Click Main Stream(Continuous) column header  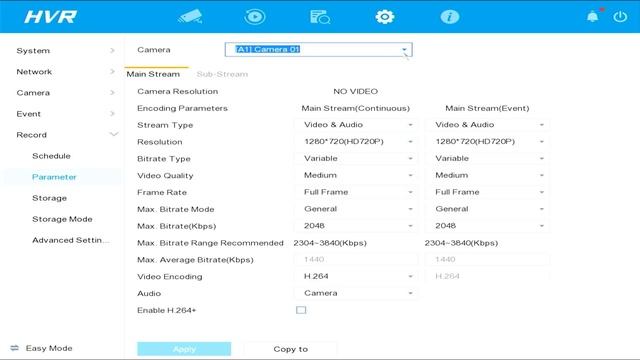tap(356, 108)
